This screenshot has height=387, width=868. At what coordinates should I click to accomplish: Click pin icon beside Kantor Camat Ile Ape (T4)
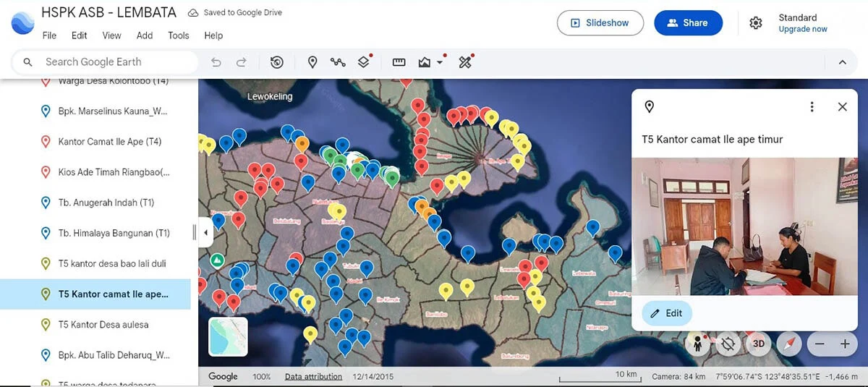pyautogui.click(x=45, y=142)
